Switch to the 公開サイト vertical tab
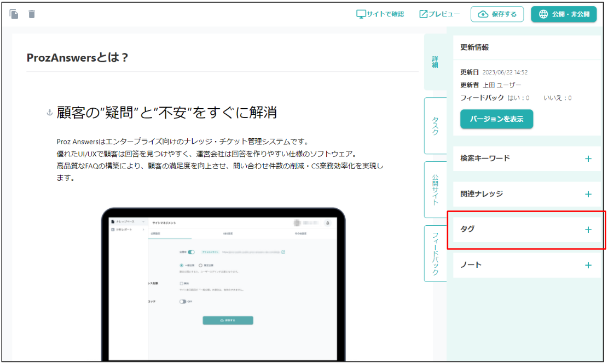The width and height of the screenshot is (608, 364). [436, 190]
